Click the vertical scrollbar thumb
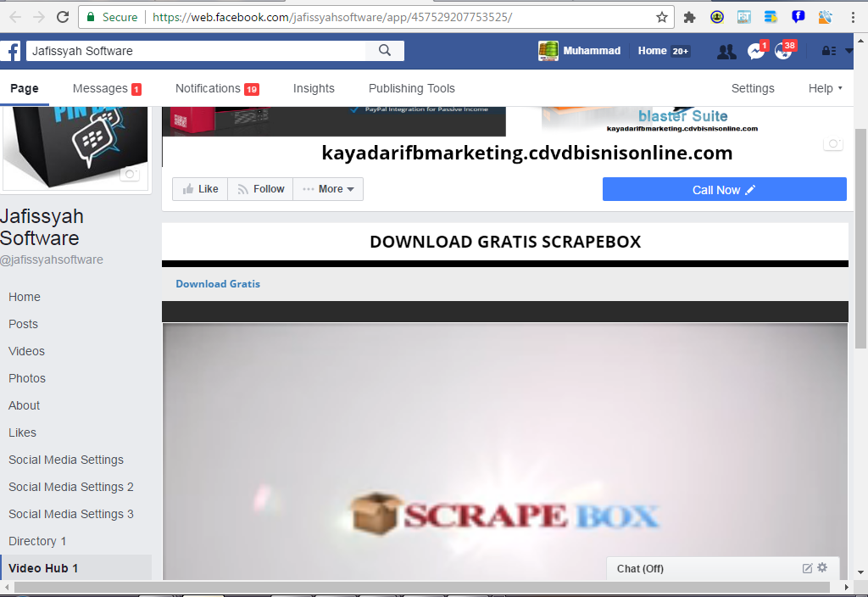This screenshot has height=597, width=868. point(860,238)
